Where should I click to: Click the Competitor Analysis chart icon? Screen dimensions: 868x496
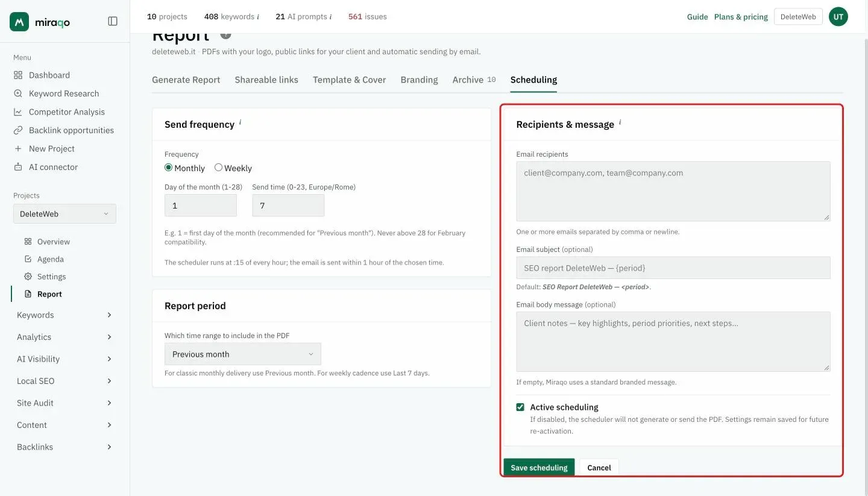[x=18, y=112]
